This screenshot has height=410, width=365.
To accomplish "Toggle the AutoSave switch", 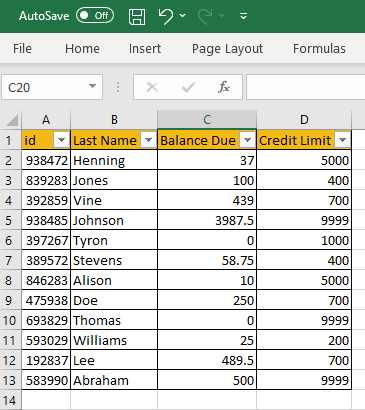I will pos(95,16).
